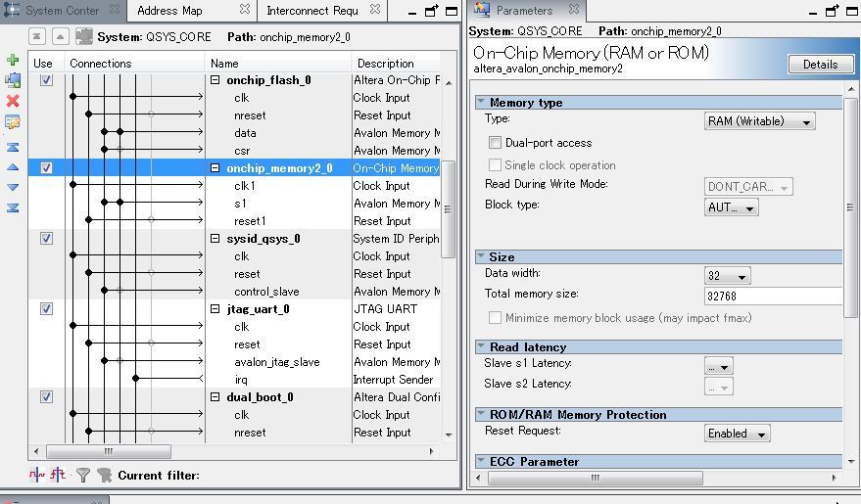
Task: Click the Move down triangle icon
Action: click(13, 188)
